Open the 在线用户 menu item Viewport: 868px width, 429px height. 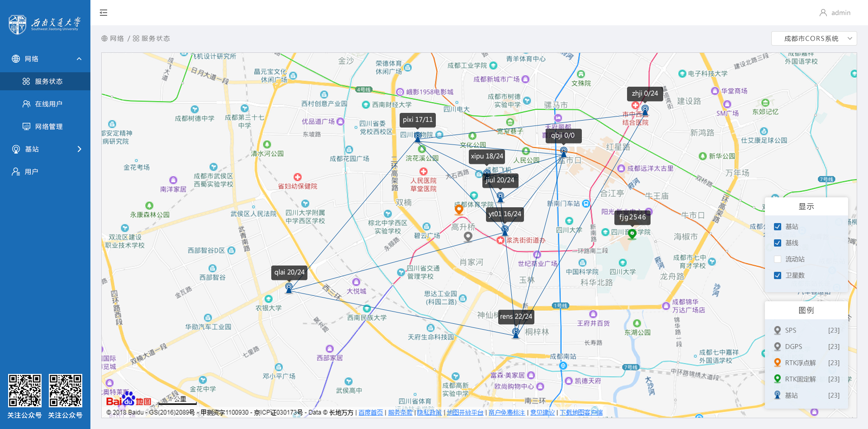pyautogui.click(x=48, y=104)
